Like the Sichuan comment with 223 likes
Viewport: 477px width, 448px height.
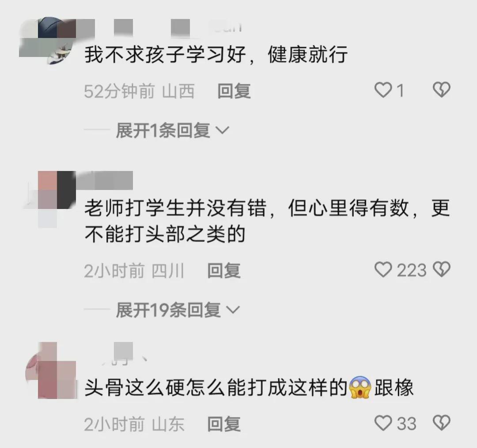pos(382,270)
